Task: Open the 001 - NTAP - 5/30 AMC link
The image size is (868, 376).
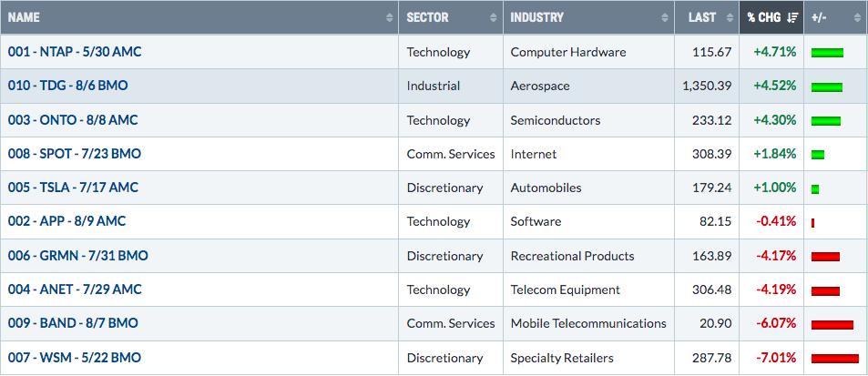Action: (x=75, y=52)
